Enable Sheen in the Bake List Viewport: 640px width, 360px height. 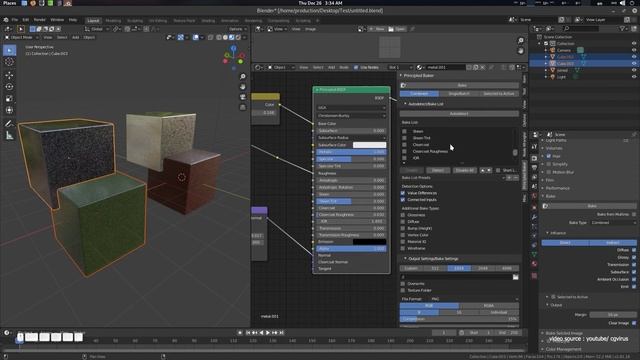point(404,131)
